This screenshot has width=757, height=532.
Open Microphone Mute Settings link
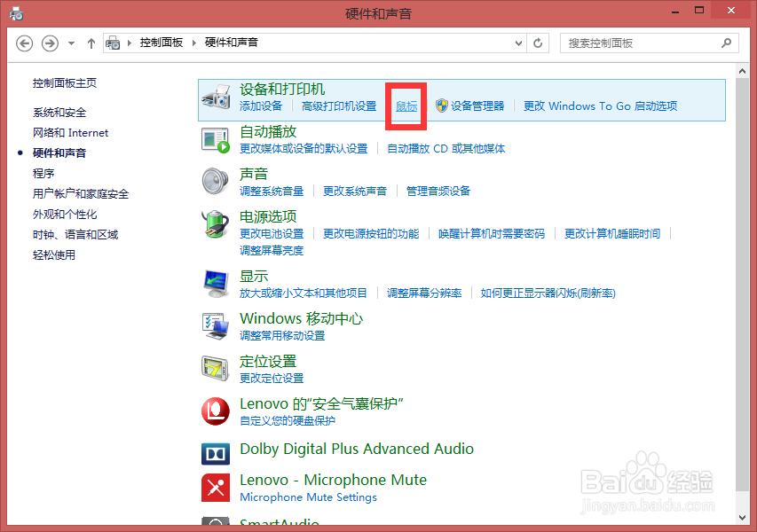(309, 497)
